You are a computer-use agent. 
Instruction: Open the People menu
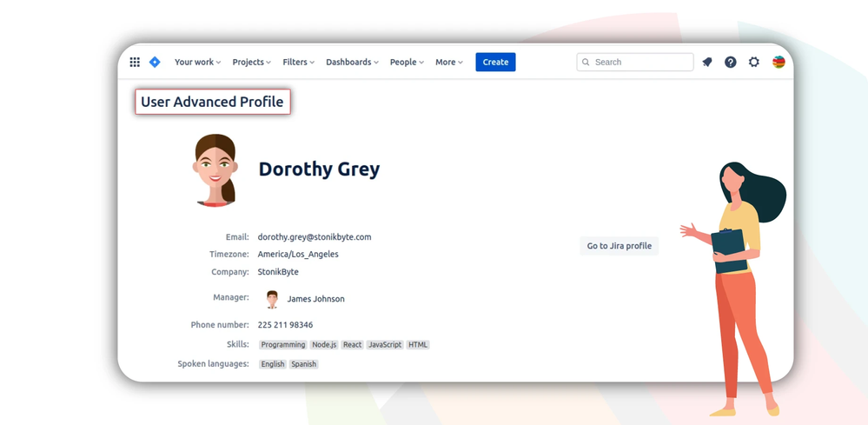407,62
